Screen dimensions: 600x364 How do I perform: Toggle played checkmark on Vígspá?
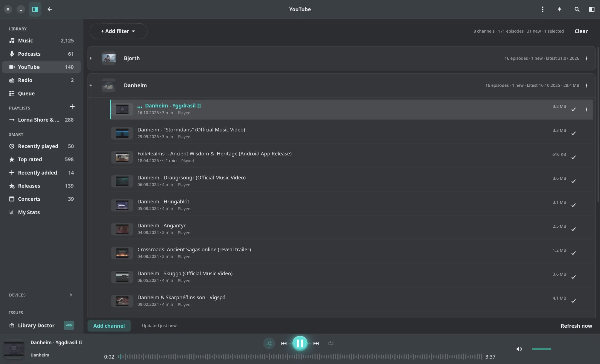pyautogui.click(x=573, y=301)
